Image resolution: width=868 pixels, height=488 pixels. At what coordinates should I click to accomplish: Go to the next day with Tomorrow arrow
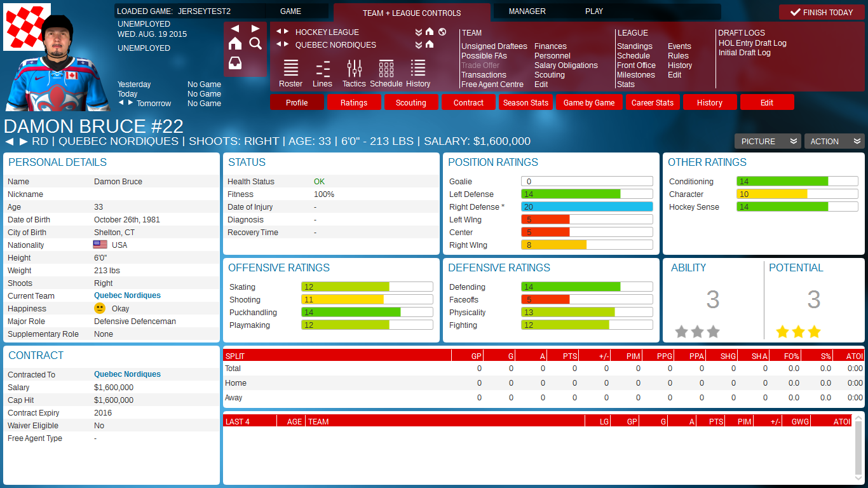click(x=131, y=103)
